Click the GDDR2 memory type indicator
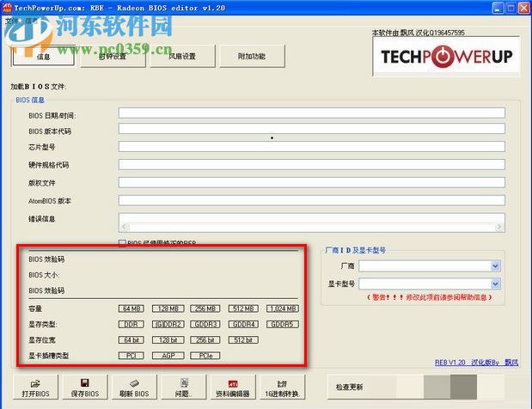This screenshot has height=409, width=532. click(168, 324)
